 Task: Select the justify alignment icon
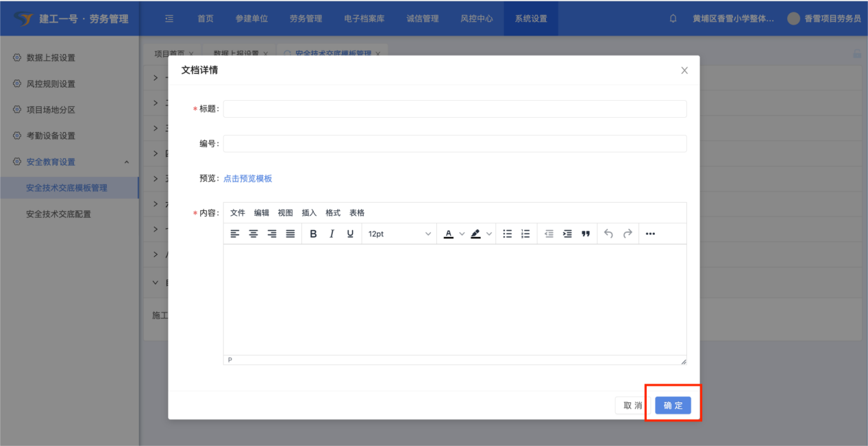point(290,234)
